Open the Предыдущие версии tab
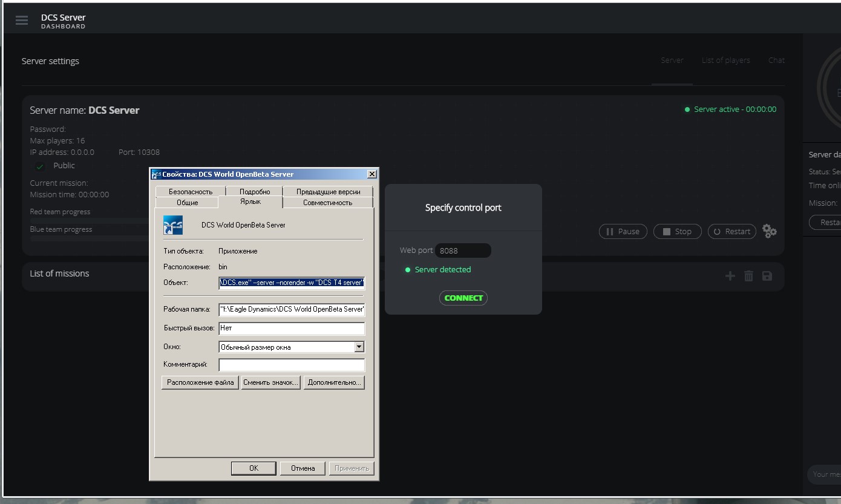Image resolution: width=841 pixels, height=504 pixels. pos(329,191)
